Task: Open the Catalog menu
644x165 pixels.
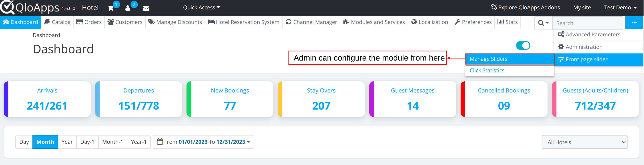Action: tap(57, 22)
